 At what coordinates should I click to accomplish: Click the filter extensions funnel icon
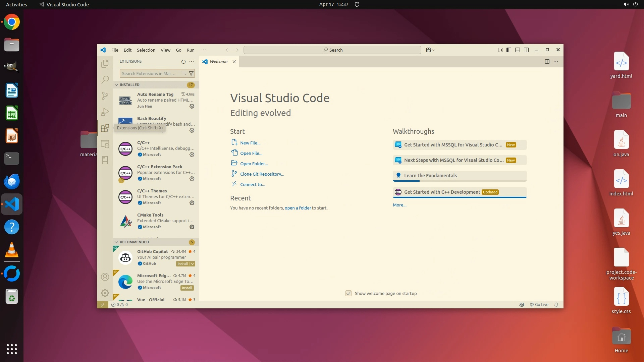click(x=191, y=73)
